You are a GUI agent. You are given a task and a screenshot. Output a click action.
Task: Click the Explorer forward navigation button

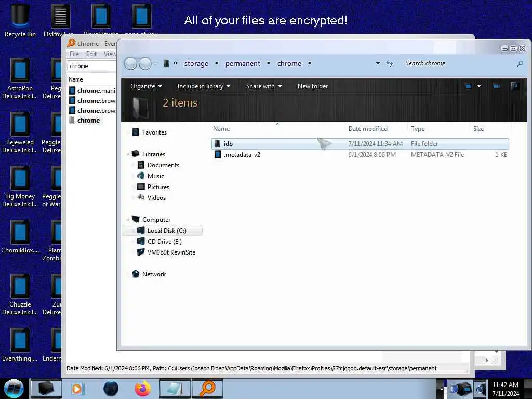tap(145, 63)
